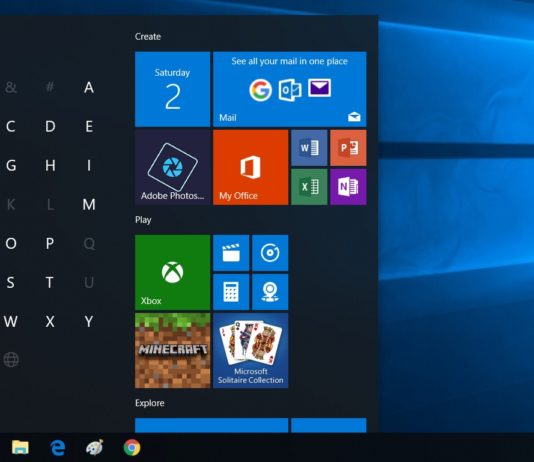The image size is (534, 462).
Task: Open the Mail tile
Action: tap(290, 89)
